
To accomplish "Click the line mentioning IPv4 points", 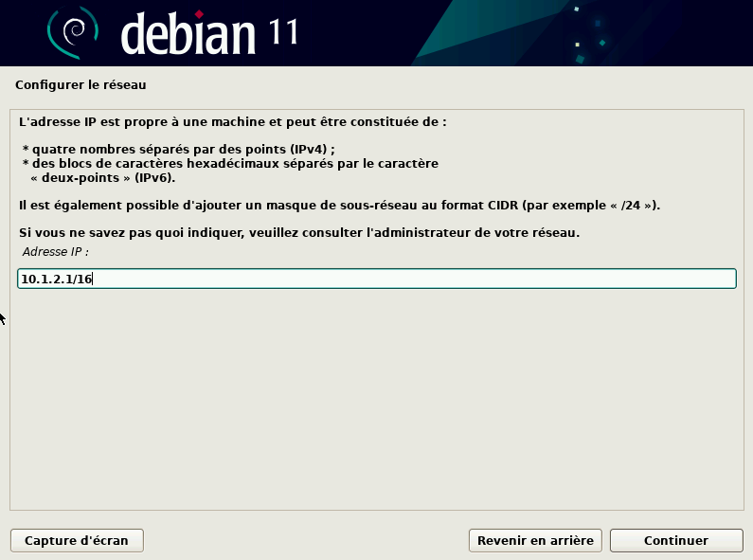I will pyautogui.click(x=179, y=150).
